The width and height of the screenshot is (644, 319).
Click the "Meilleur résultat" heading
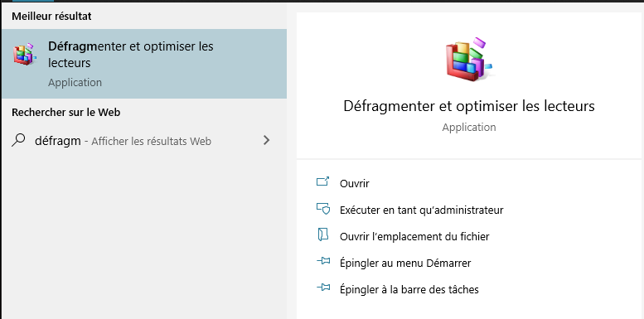coord(51,17)
